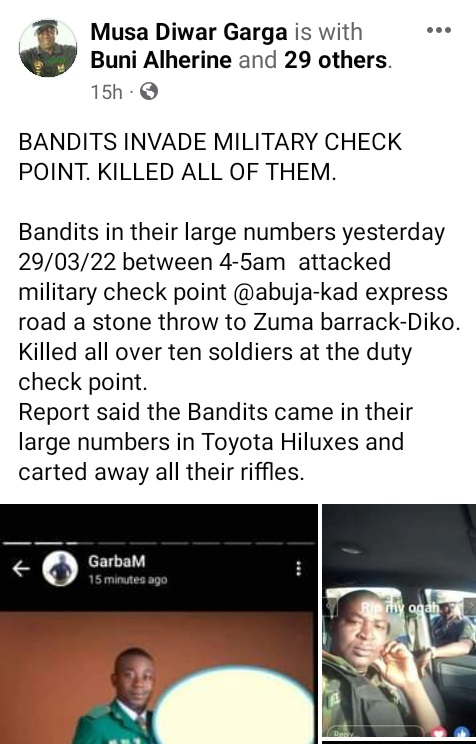Open vertical three-dot story options menu
This screenshot has height=744, width=476.
(299, 568)
